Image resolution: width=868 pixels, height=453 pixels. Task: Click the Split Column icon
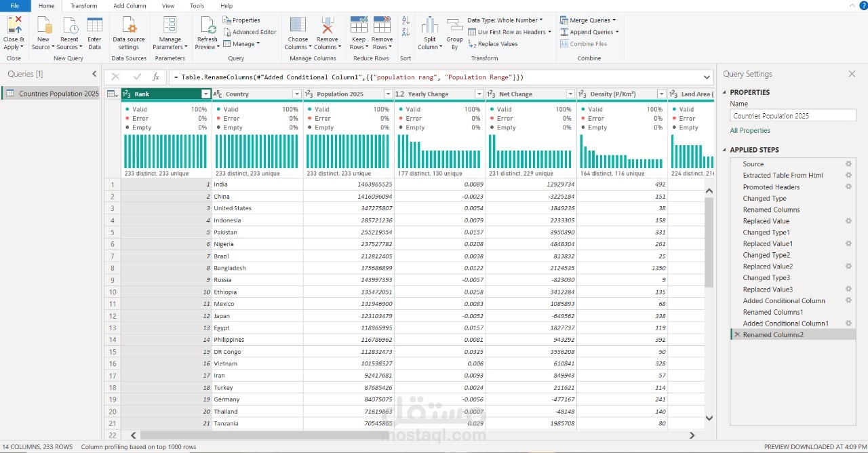(x=429, y=25)
